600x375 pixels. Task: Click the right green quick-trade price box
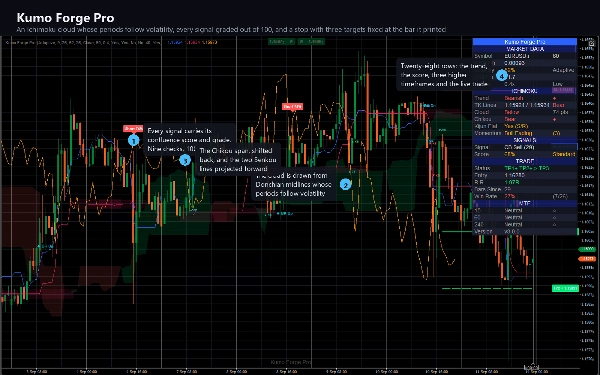tap(311, 41)
